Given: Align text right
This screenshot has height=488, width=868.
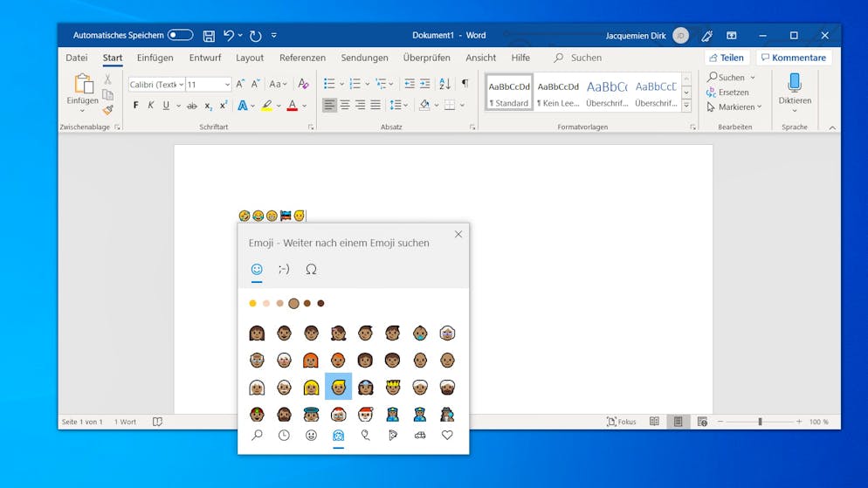Looking at the screenshot, I should (361, 105).
